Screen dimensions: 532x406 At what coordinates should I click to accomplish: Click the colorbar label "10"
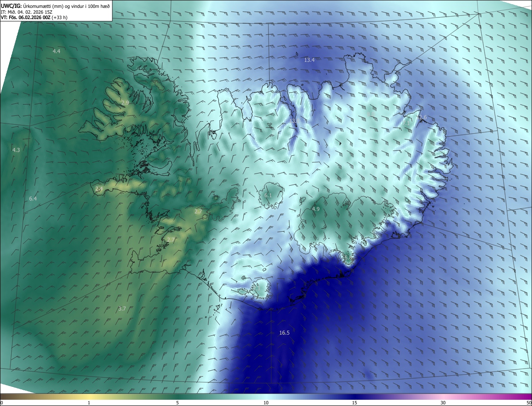266,403
